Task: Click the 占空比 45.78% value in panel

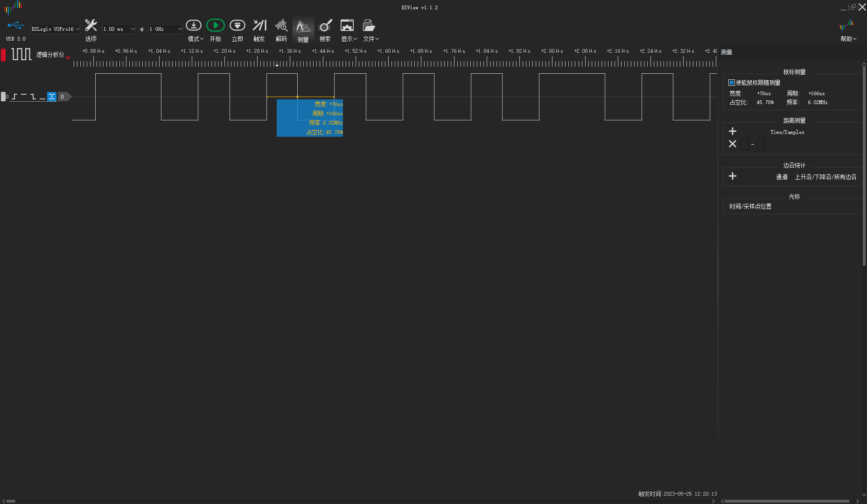Action: (x=765, y=103)
